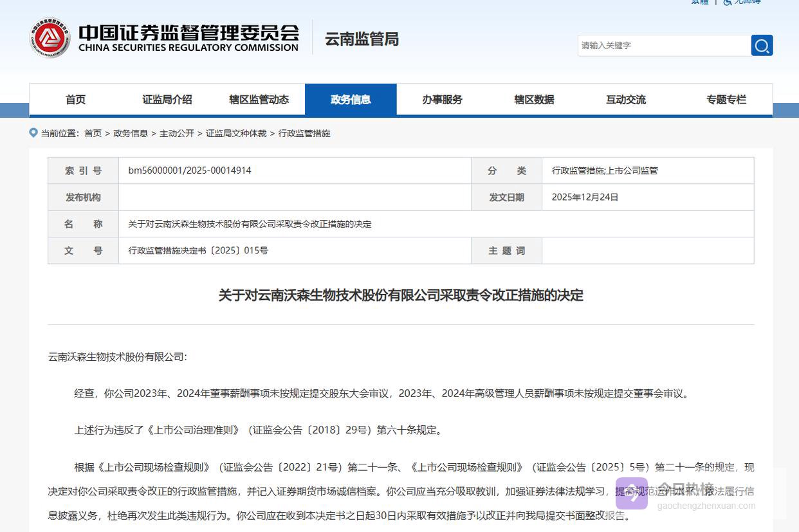Switch to 辖区监管动态 tab
799x532 pixels.
(259, 100)
